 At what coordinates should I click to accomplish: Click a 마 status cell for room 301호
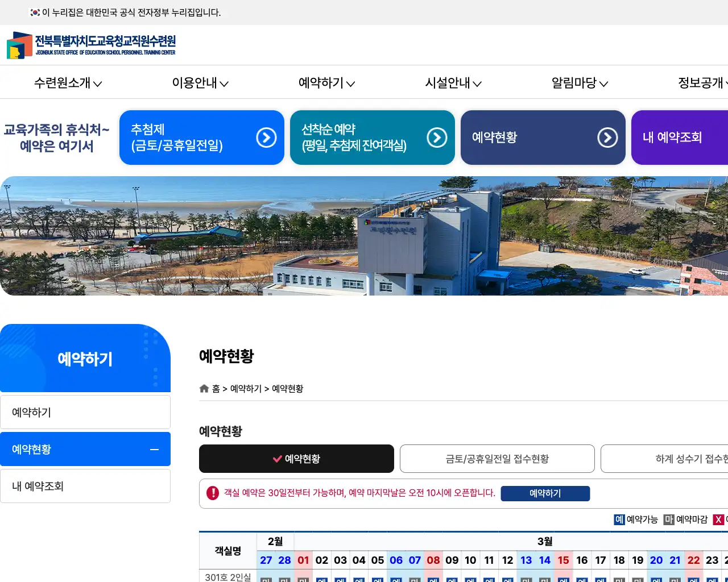click(266, 579)
